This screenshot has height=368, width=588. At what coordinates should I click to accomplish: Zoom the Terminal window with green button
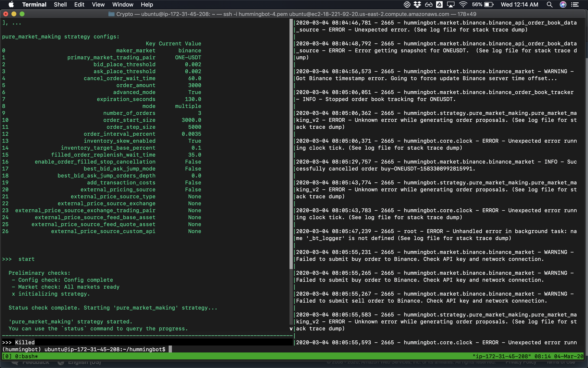pos(22,14)
